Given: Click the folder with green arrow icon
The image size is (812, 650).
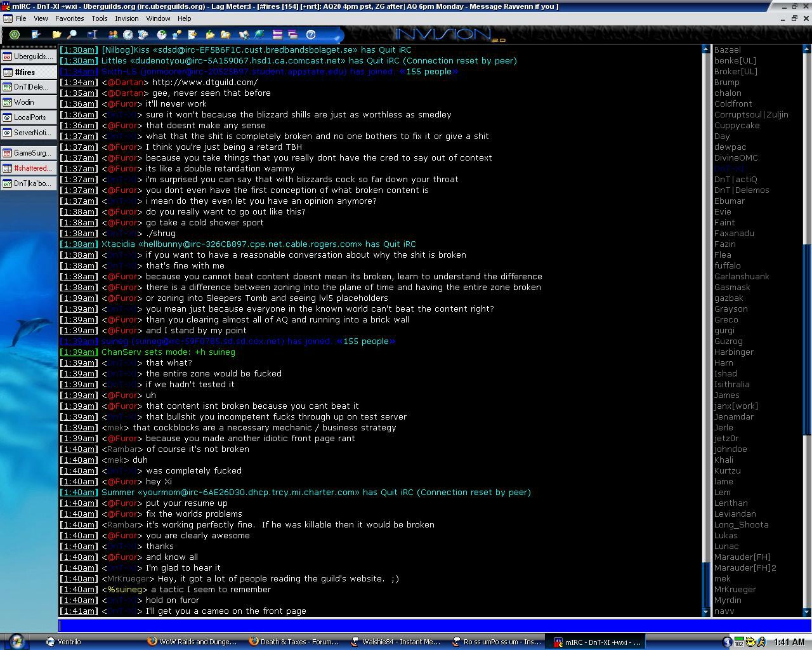Looking at the screenshot, I should coord(209,34).
